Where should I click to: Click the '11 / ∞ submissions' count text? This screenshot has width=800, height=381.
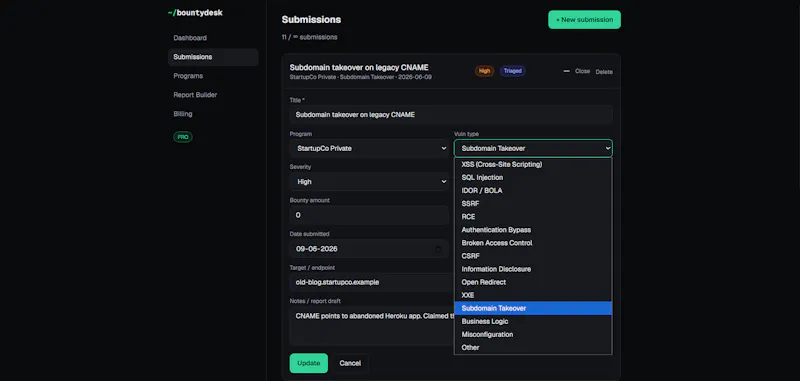point(309,37)
